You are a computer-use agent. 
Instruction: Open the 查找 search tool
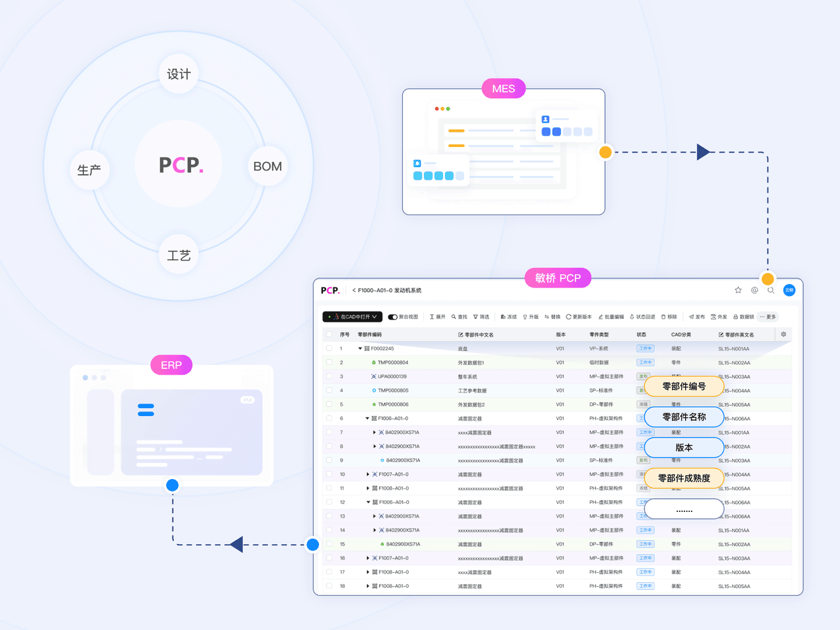pyautogui.click(x=459, y=317)
